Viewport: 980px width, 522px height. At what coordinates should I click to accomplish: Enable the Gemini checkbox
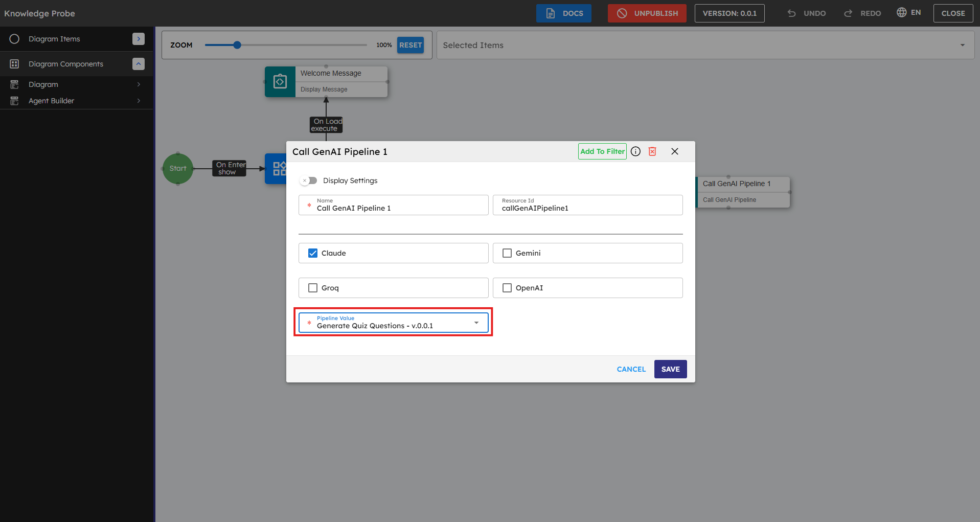[507, 253]
